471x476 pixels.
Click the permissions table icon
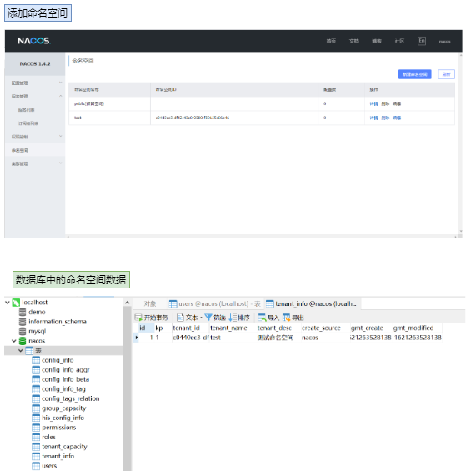36,428
